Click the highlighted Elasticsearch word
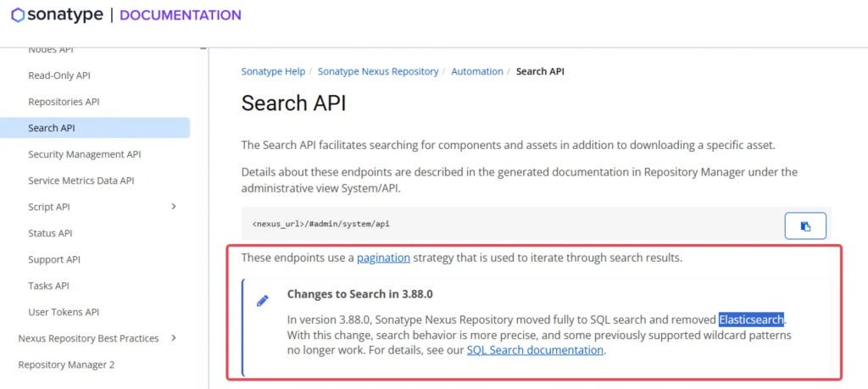 (x=751, y=320)
